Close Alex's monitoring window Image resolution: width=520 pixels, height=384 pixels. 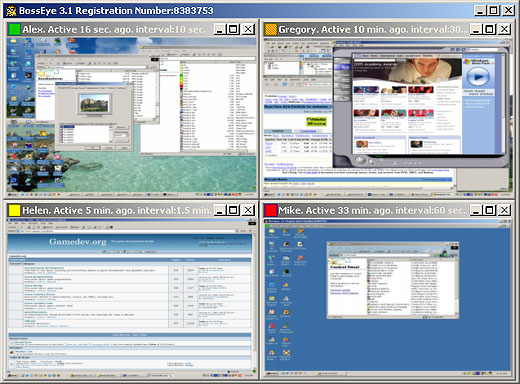[x=248, y=29]
